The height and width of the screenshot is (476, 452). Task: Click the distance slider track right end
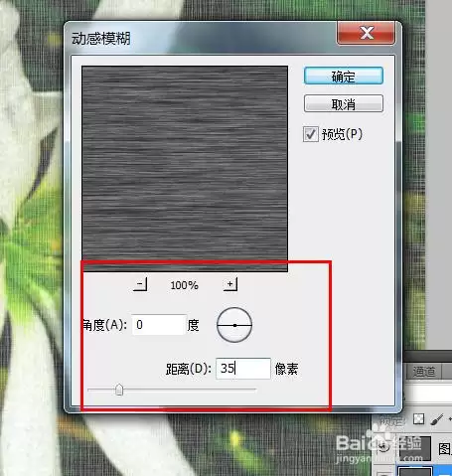coord(254,390)
